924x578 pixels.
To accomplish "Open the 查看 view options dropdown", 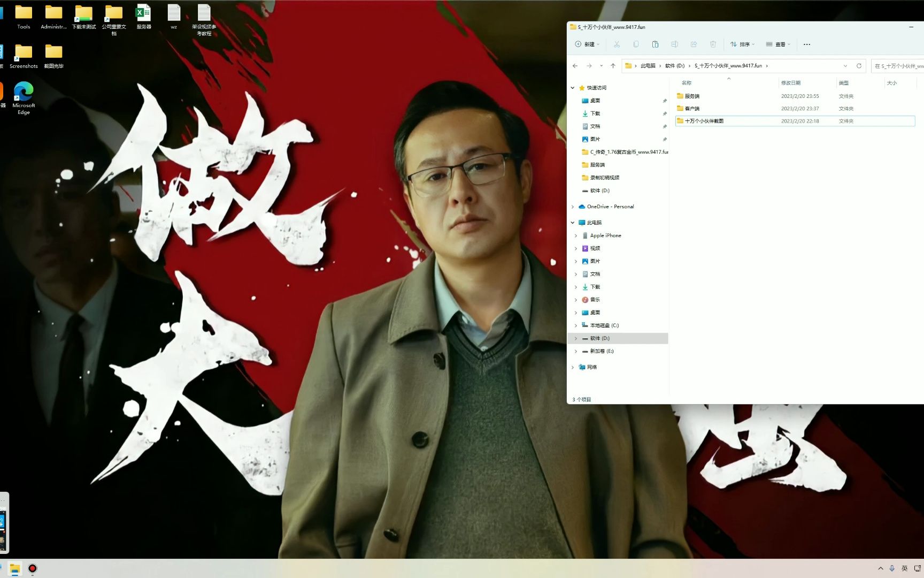I will pos(779,44).
